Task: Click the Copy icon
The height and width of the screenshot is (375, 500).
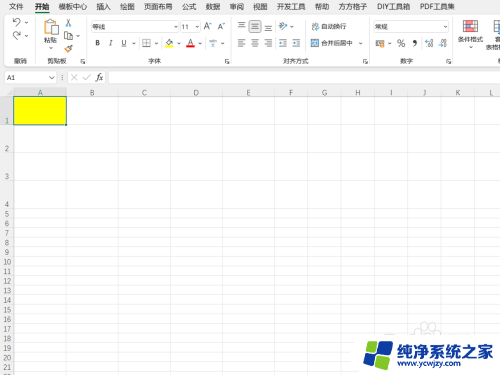Action: tap(68, 35)
